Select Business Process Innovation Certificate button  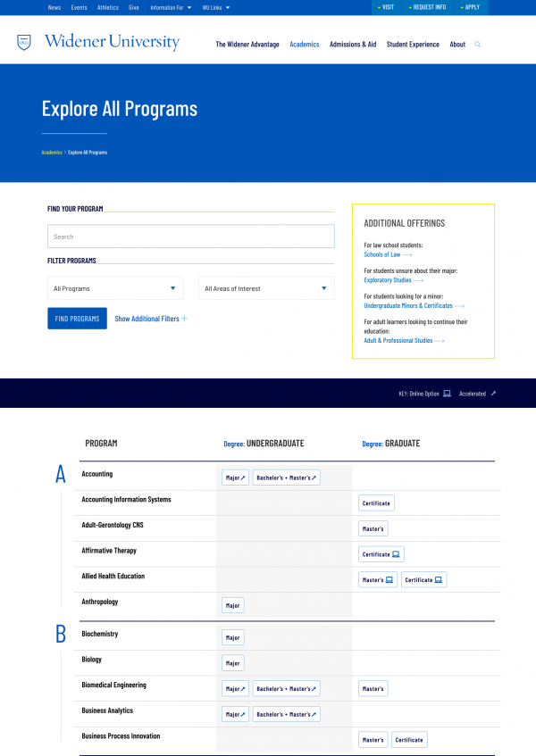[409, 740]
